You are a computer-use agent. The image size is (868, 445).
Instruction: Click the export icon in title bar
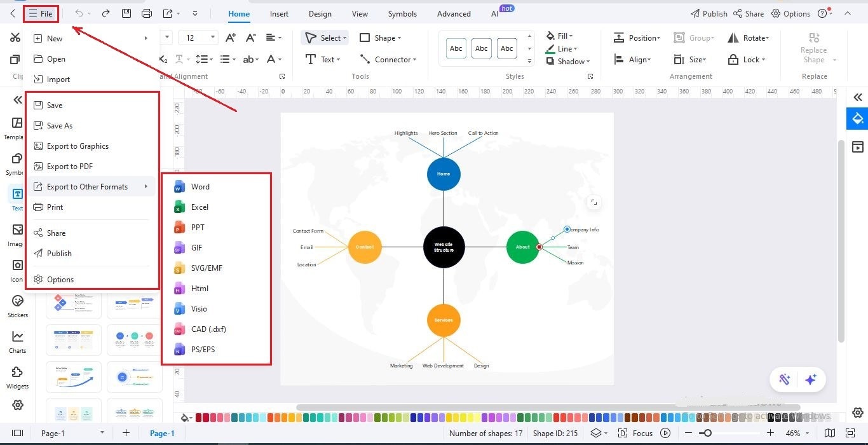[x=168, y=13]
